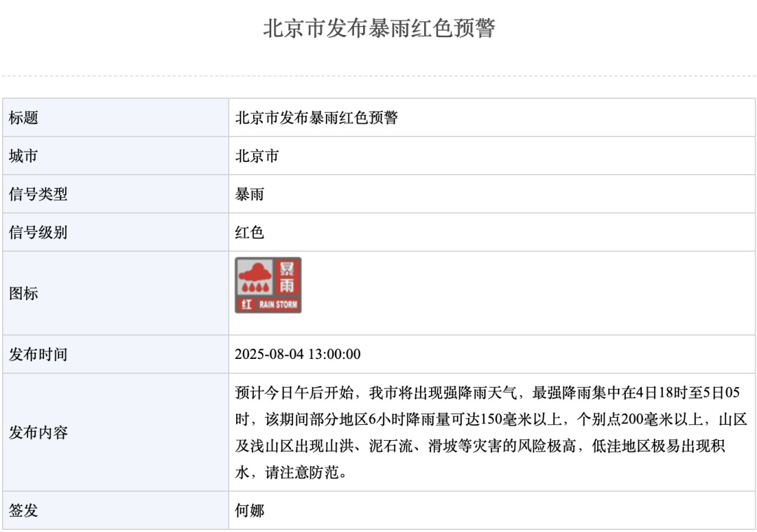Select the cloud graphic in the rainstorm icon

tap(254, 272)
